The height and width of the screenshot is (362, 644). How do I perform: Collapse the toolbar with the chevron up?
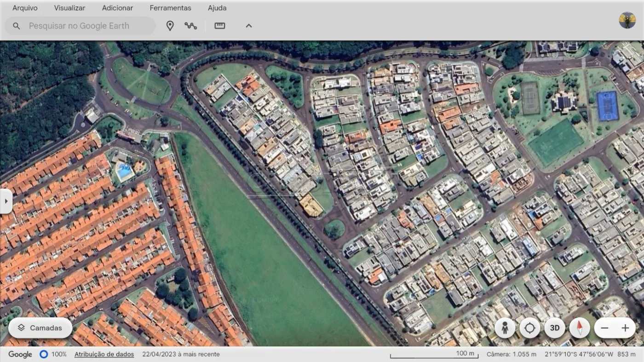248,26
